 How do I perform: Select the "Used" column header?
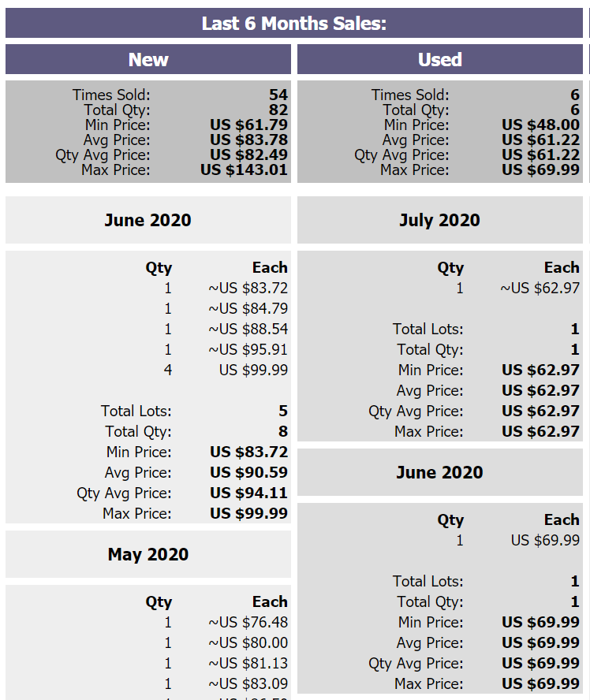[439, 60]
